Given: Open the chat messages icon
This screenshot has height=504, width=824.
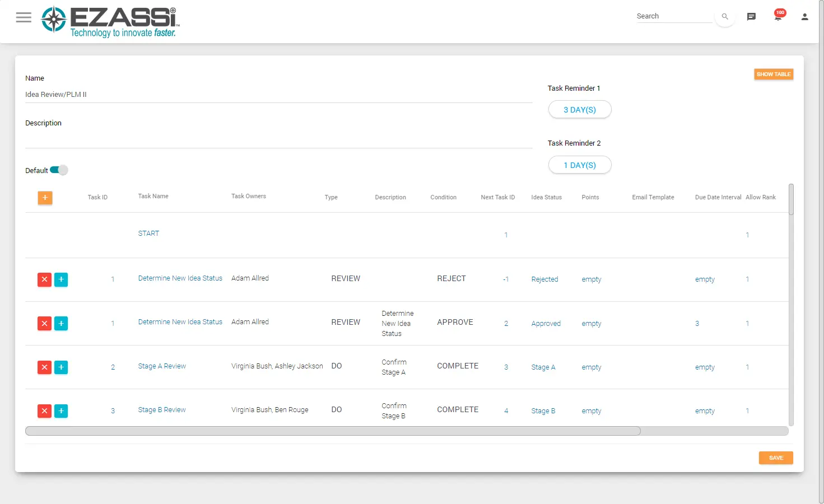Looking at the screenshot, I should click(752, 17).
